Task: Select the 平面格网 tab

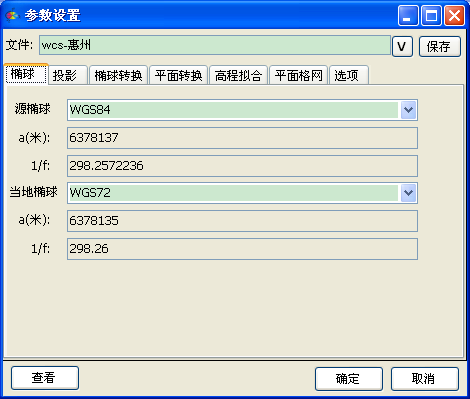Action: 298,75
